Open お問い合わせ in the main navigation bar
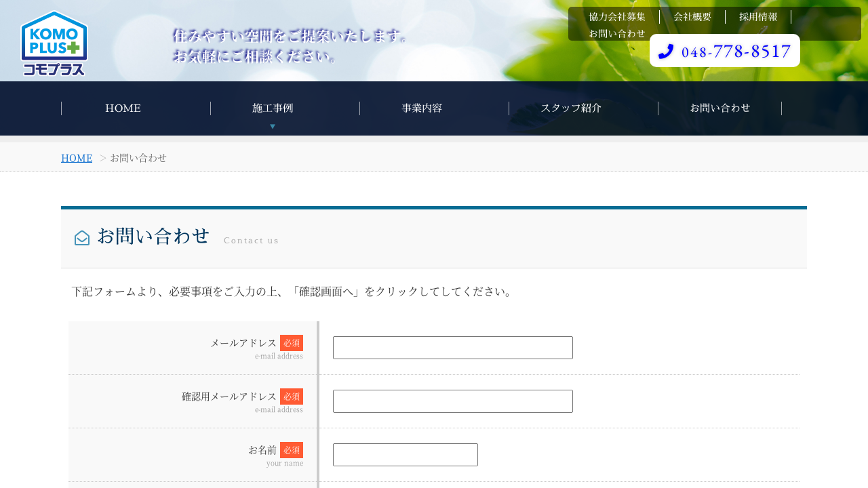 [720, 108]
